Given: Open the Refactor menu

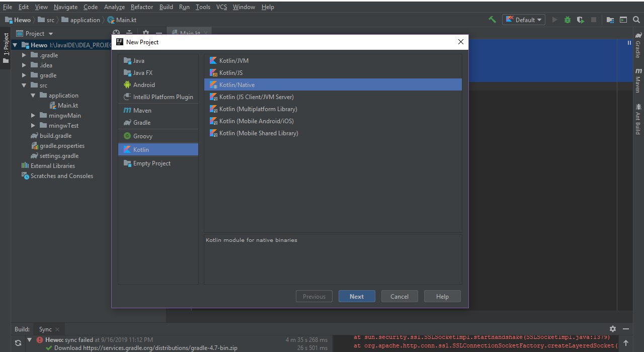Looking at the screenshot, I should click(141, 7).
